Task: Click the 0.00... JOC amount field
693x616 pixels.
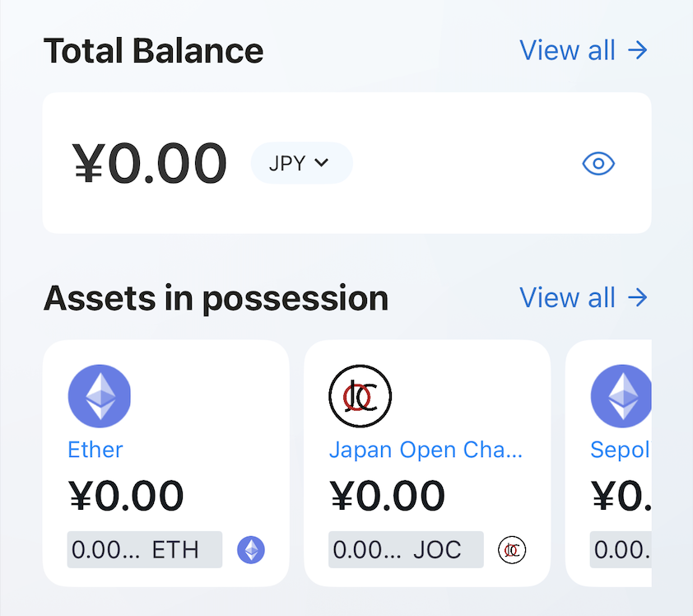Action: coord(405,549)
